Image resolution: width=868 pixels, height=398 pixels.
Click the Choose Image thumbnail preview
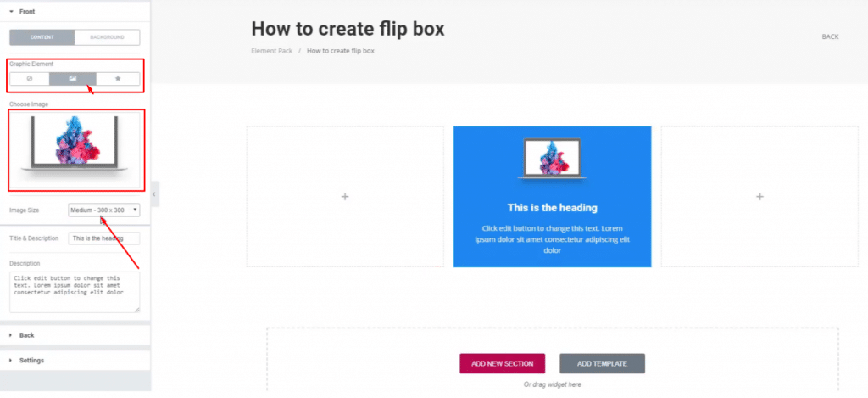76,150
